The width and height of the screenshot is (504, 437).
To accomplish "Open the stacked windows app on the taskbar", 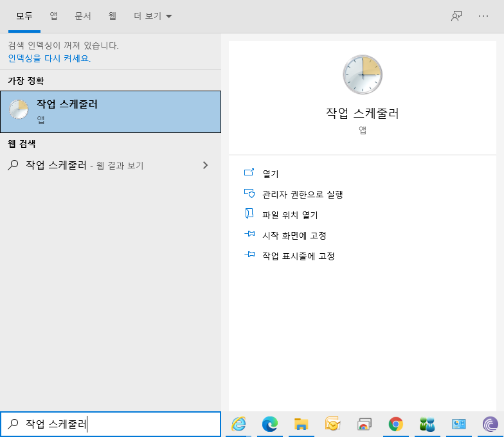I will (x=364, y=424).
